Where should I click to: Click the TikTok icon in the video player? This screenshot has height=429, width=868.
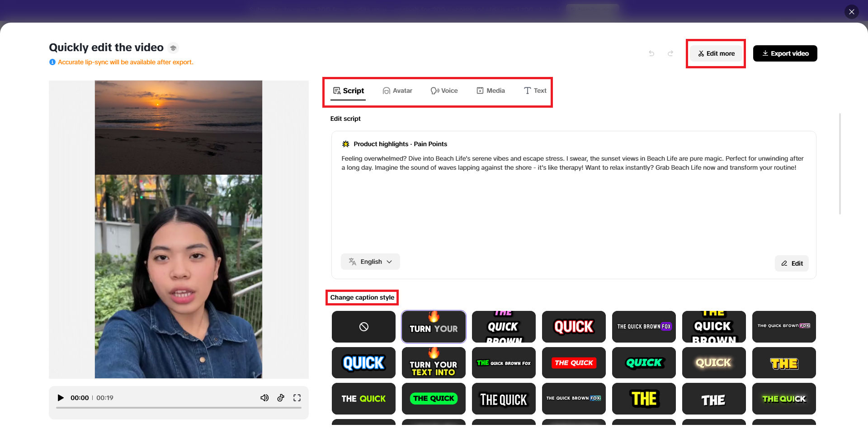[x=281, y=397]
